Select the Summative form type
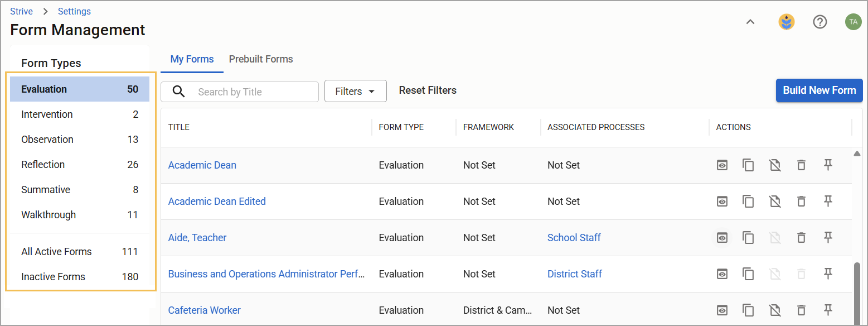The width and height of the screenshot is (868, 326). click(x=80, y=190)
